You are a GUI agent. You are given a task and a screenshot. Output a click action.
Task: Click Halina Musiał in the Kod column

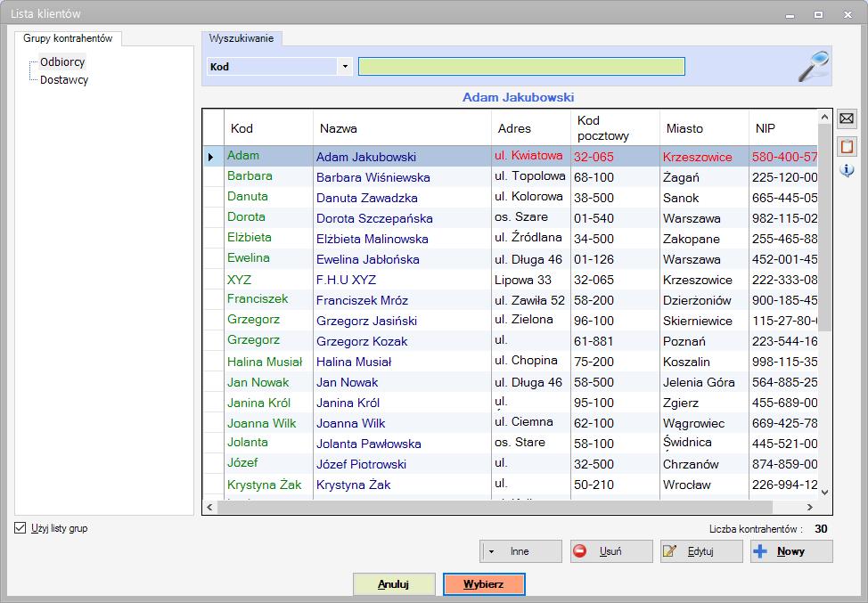268,362
